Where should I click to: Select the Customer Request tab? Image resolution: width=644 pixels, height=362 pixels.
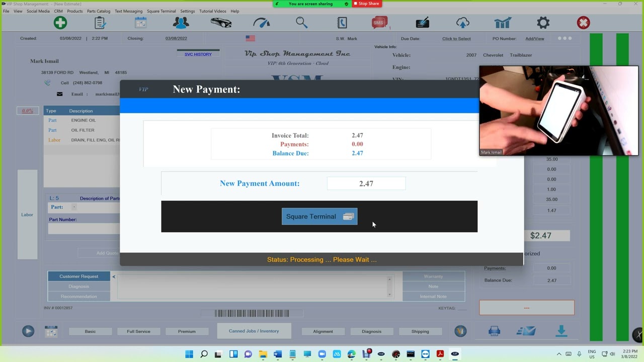(x=79, y=277)
